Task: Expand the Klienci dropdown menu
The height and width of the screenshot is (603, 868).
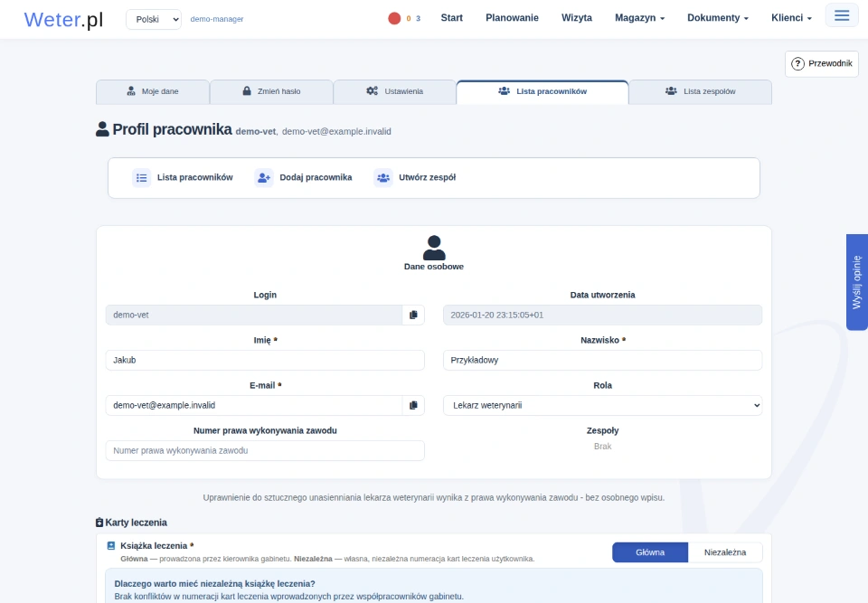Action: [791, 18]
